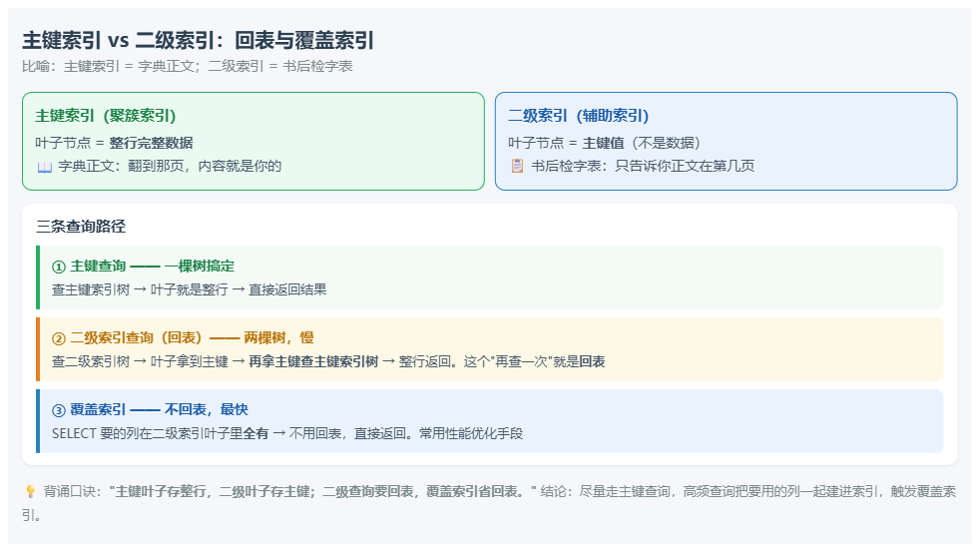Click the heading '二级索引（辅助索引）'

point(578,116)
